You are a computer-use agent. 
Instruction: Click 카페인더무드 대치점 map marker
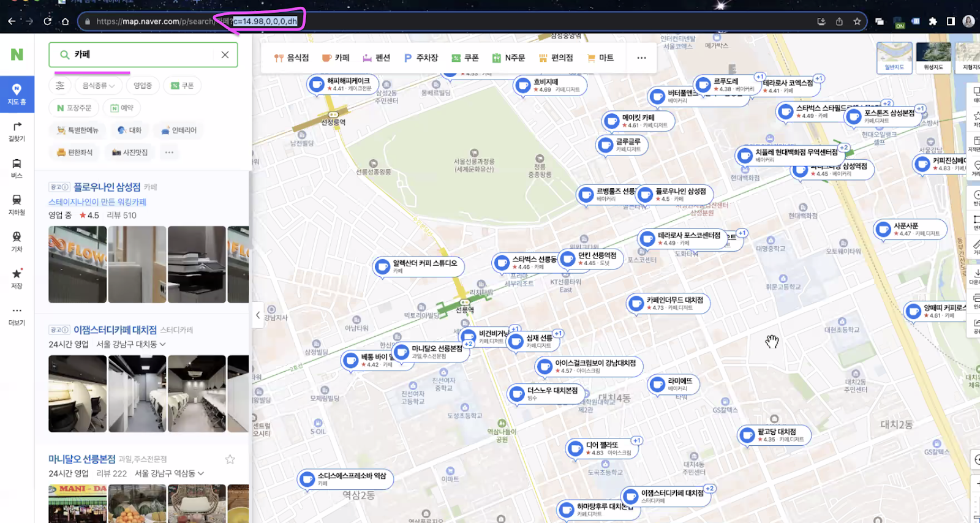668,303
